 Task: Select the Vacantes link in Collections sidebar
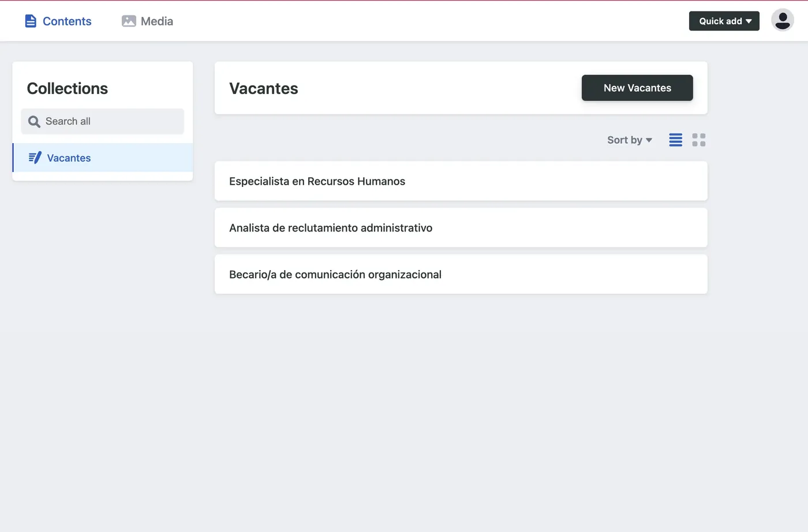(x=69, y=158)
